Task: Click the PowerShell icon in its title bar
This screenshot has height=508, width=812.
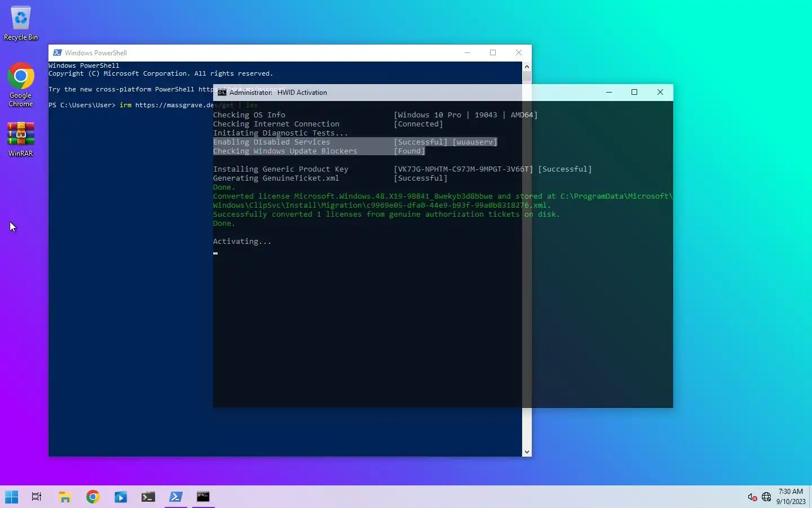Action: pos(57,52)
